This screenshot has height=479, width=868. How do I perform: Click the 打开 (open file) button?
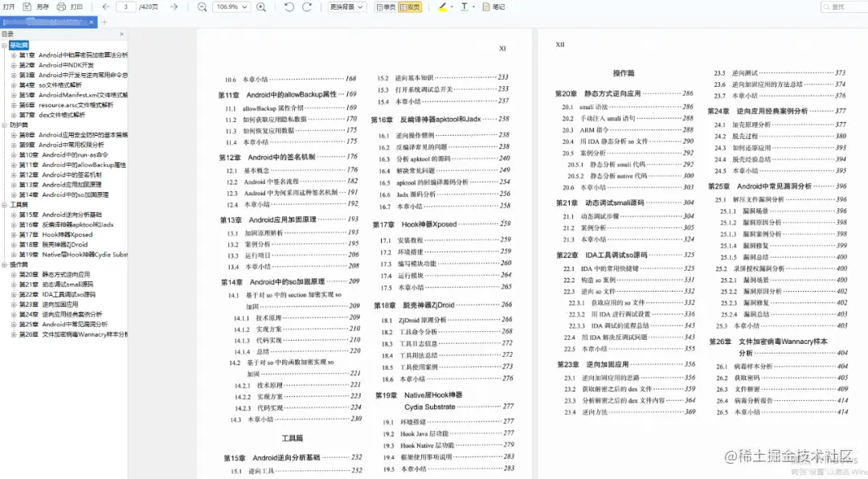(9, 6)
